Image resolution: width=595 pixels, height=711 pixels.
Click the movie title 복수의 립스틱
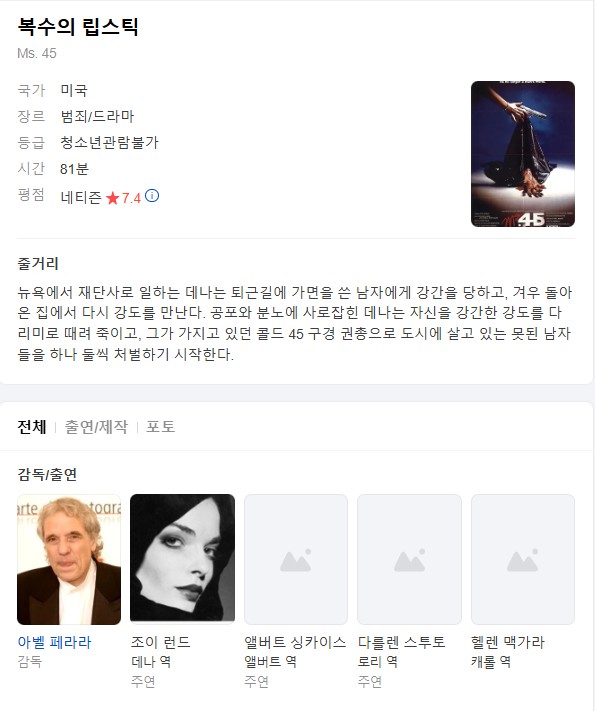(x=78, y=27)
